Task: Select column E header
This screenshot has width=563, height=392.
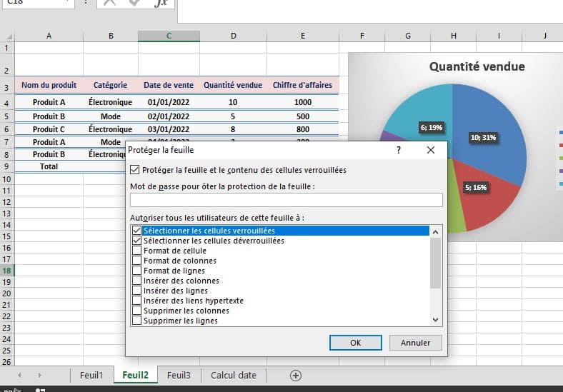Action: pyautogui.click(x=303, y=36)
